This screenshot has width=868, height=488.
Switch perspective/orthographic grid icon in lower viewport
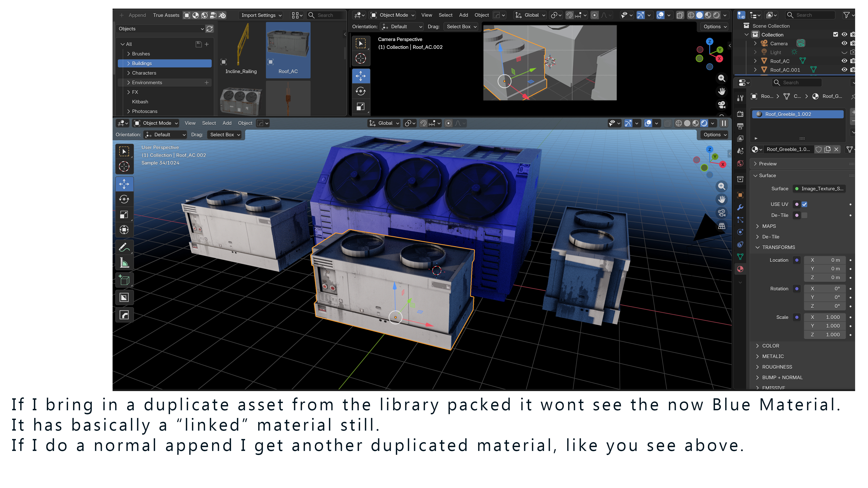(x=722, y=226)
